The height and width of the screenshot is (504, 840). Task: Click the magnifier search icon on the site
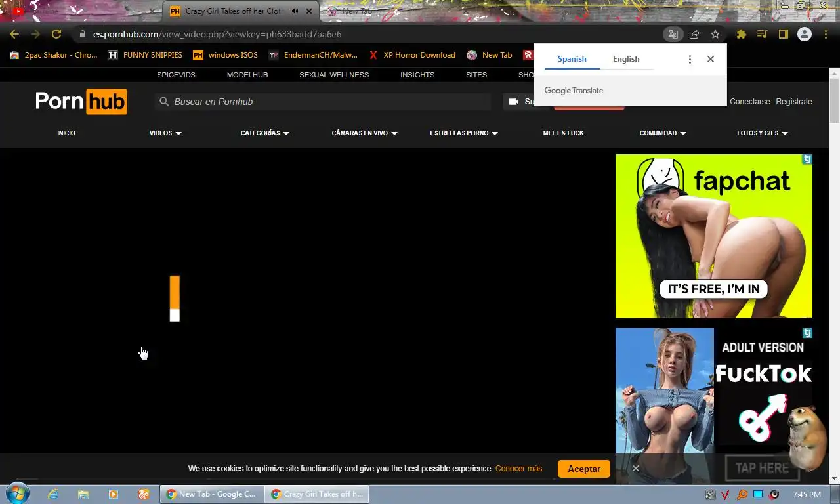(x=164, y=102)
